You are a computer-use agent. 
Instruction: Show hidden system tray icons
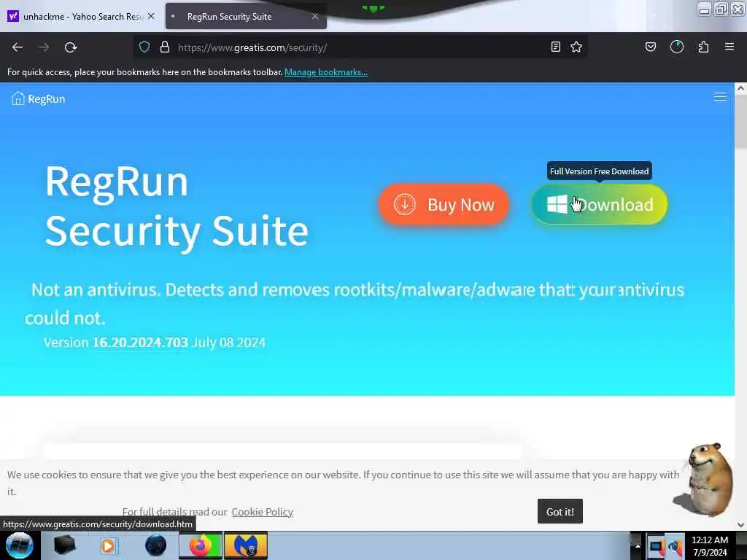[x=638, y=545]
